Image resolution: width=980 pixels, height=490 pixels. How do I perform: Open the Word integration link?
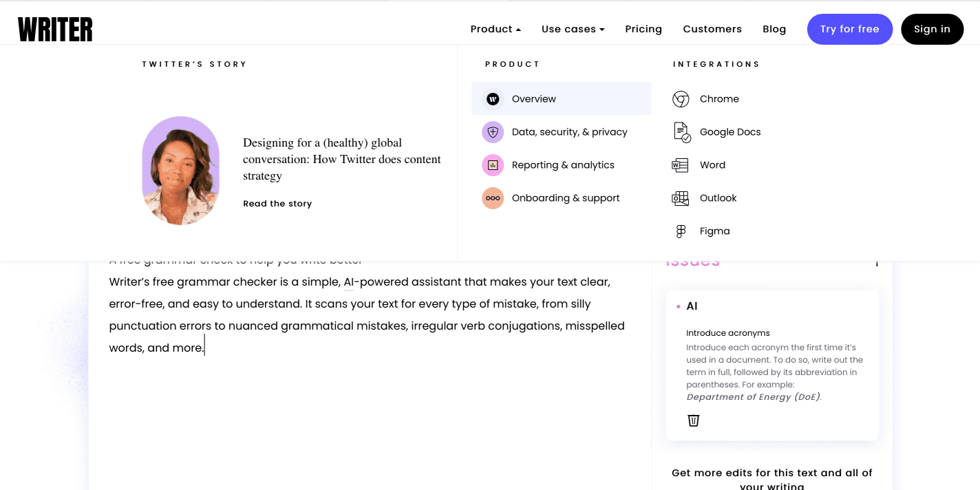pyautogui.click(x=712, y=165)
